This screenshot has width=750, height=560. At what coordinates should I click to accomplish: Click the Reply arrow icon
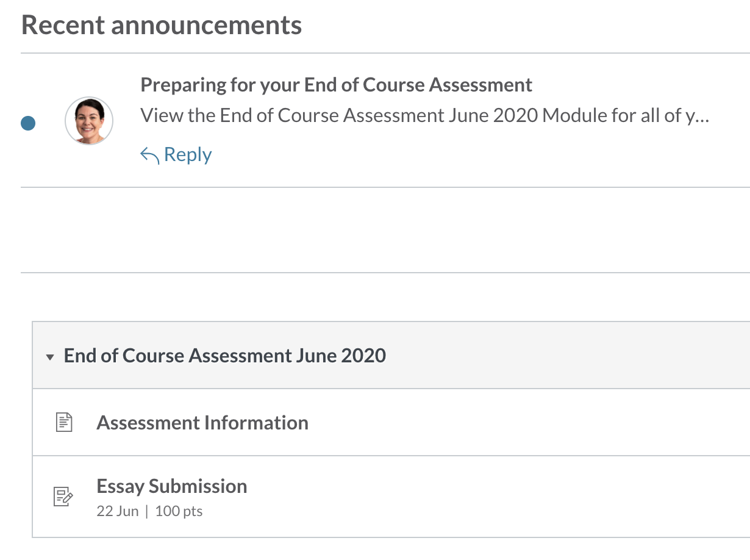pos(149,156)
